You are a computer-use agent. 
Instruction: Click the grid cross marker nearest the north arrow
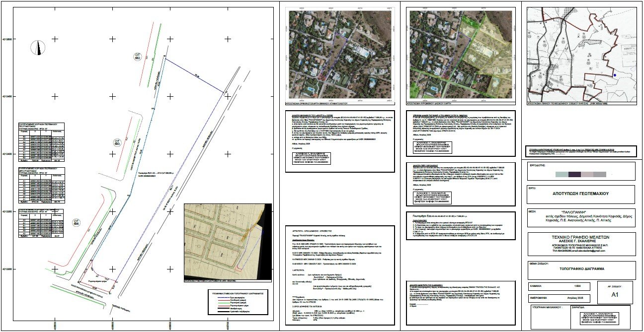coord(55,39)
